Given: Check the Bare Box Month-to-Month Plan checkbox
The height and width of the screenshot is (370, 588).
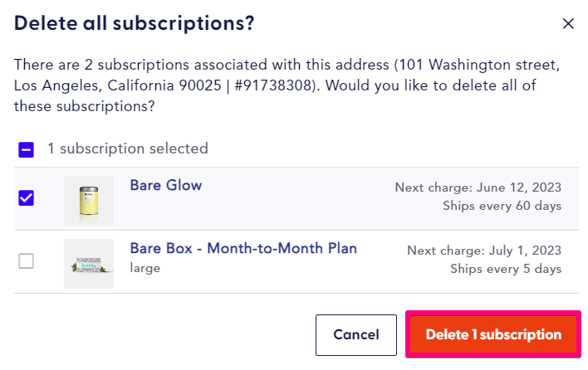Looking at the screenshot, I should coord(27,260).
